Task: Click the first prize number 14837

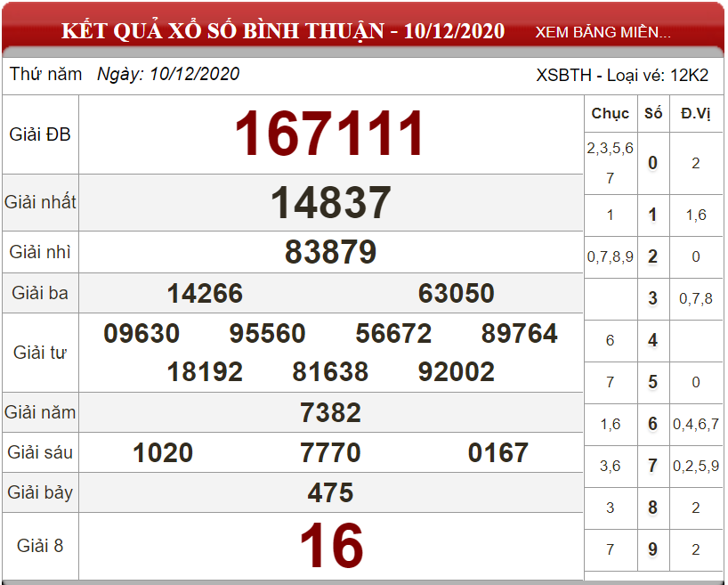Action: pyautogui.click(x=330, y=202)
